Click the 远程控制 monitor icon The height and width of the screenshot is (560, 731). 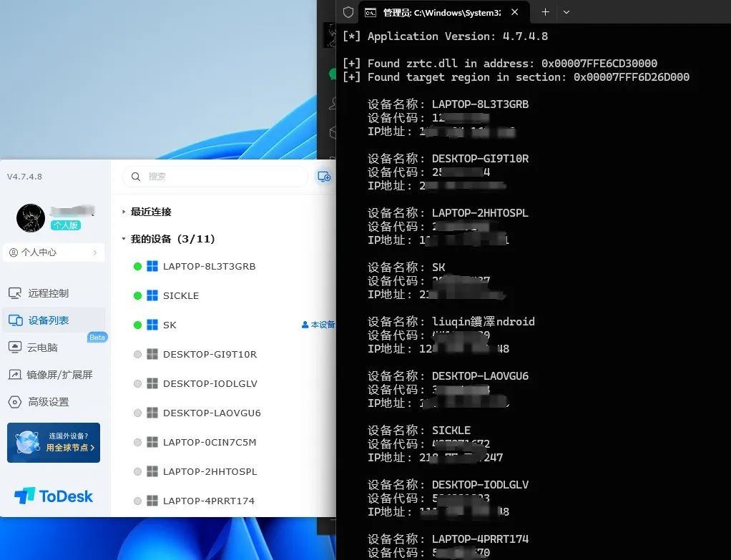click(x=15, y=293)
